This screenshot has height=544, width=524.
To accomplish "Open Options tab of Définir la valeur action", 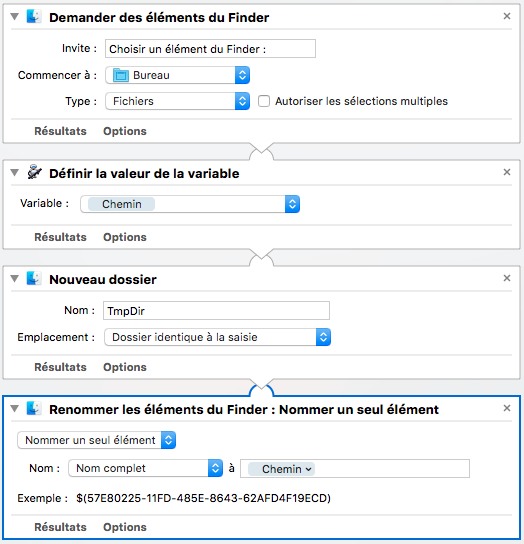I will pyautogui.click(x=125, y=237).
